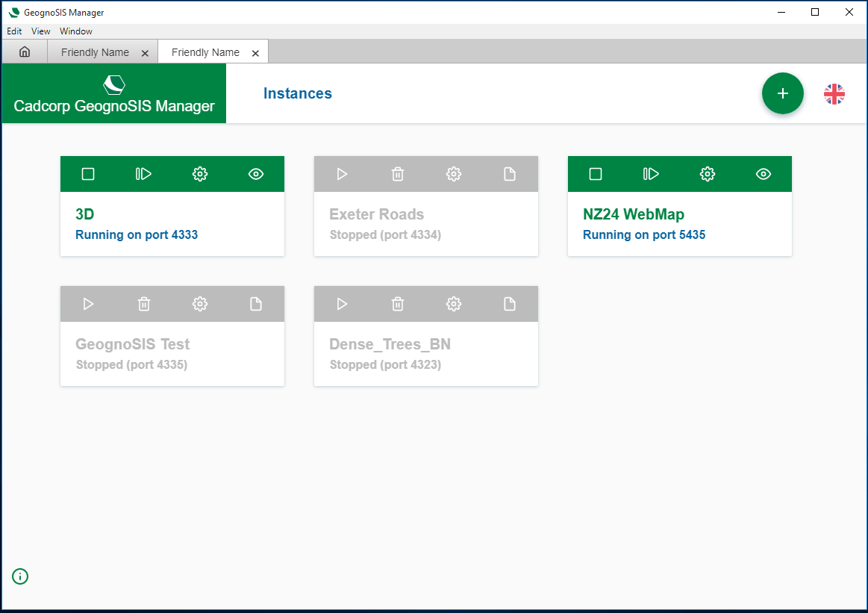This screenshot has width=868, height=613.
Task: Close the GeognoSIS Manager window
Action: tap(849, 12)
